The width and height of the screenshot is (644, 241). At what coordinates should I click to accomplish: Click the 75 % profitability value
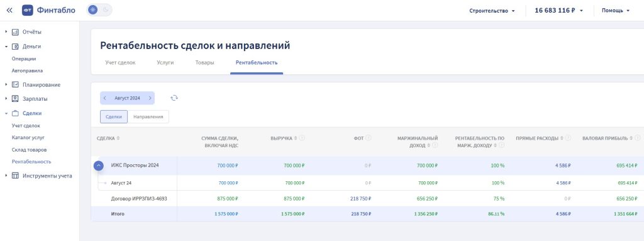pyautogui.click(x=499, y=199)
